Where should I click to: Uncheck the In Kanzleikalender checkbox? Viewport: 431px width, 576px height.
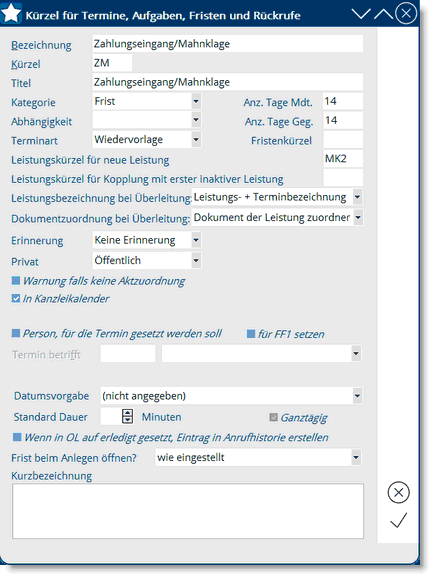pyautogui.click(x=16, y=298)
